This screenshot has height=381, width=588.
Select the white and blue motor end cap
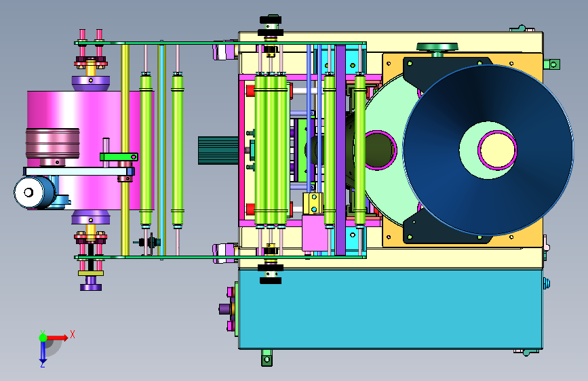click(x=29, y=193)
